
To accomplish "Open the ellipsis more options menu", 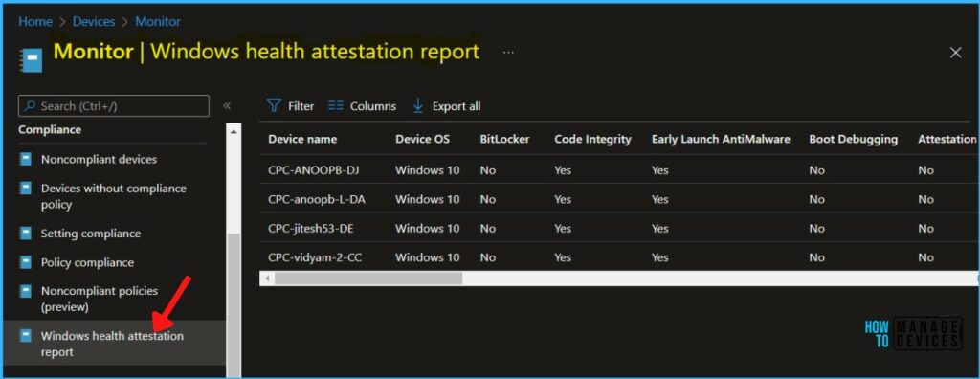I will coord(508,53).
